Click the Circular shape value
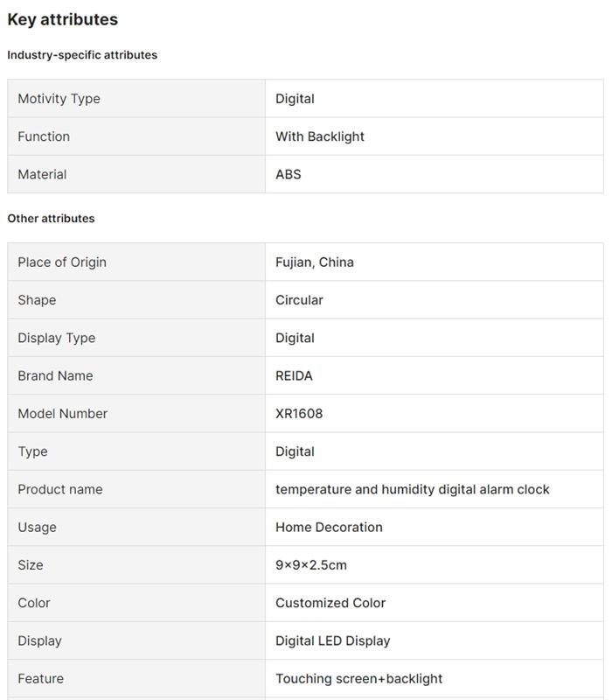612x700 pixels. click(299, 300)
